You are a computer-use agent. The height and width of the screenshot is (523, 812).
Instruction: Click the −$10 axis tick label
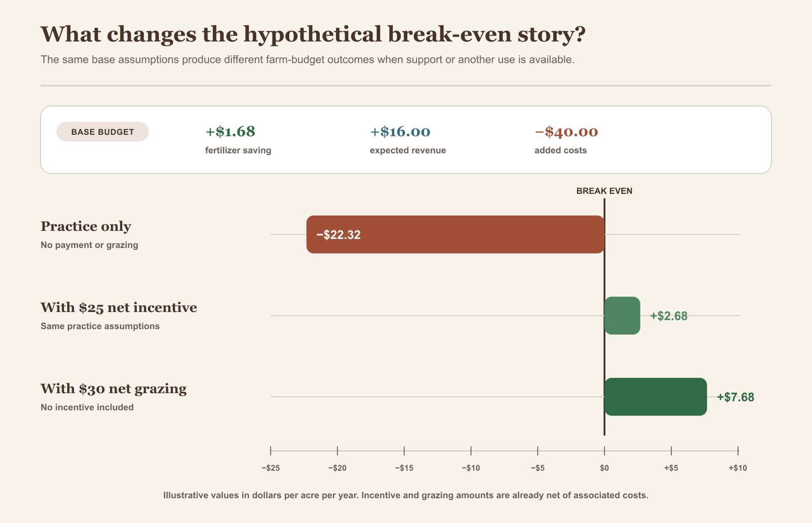471,468
